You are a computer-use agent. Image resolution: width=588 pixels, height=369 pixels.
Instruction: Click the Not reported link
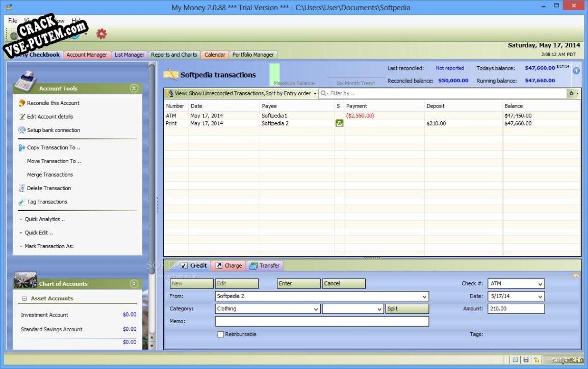coord(450,68)
